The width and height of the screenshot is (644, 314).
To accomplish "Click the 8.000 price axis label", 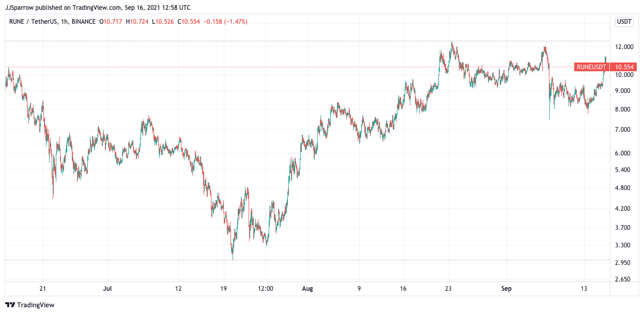I will 623,109.
